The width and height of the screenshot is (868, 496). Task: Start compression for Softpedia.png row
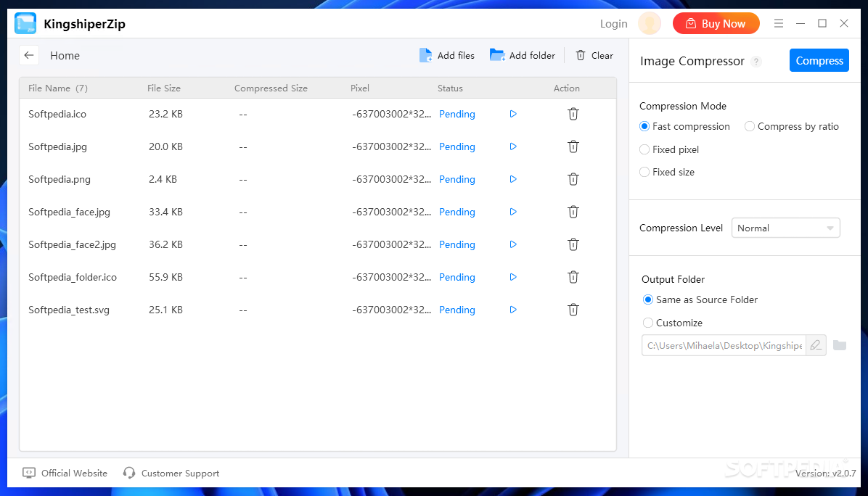click(x=513, y=179)
